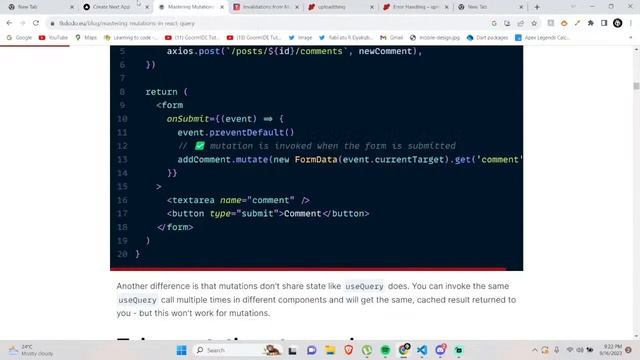Viewport: 640px width, 360px height.
Task: Open the Learning to code bookmark
Action: click(x=131, y=38)
